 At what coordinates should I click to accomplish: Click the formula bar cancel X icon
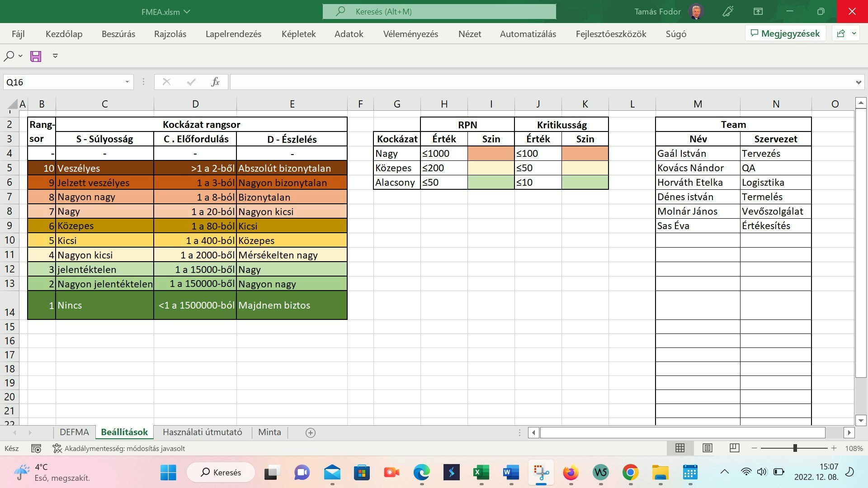[x=166, y=82]
